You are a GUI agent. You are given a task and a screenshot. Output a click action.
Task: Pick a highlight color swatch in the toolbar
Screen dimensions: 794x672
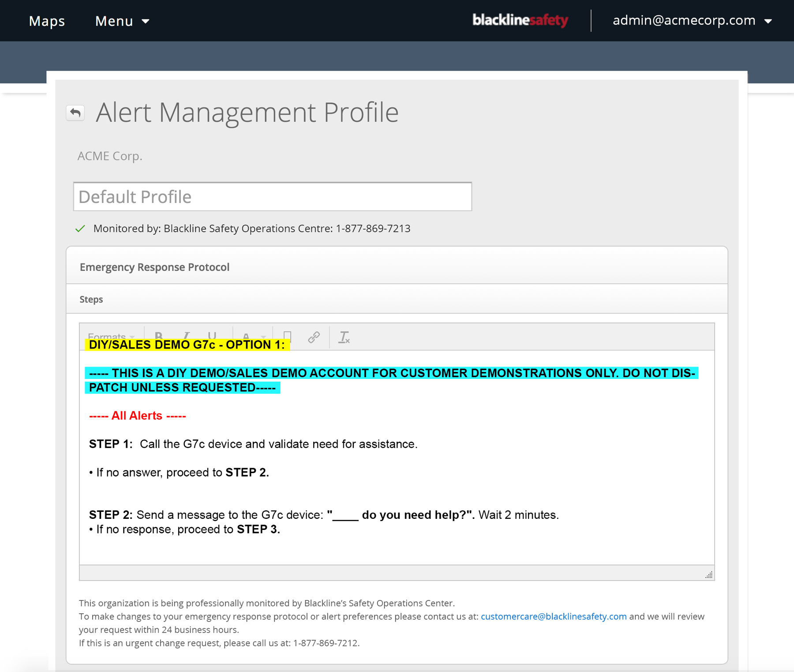[288, 337]
